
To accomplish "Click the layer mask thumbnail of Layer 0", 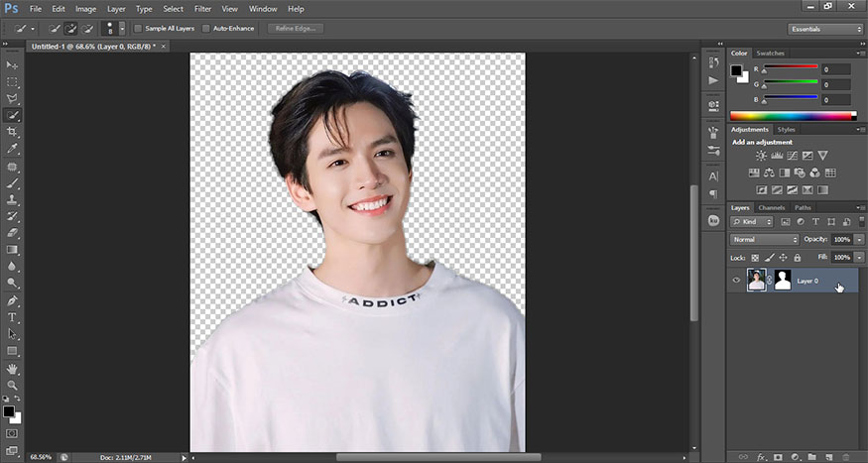I will click(782, 281).
